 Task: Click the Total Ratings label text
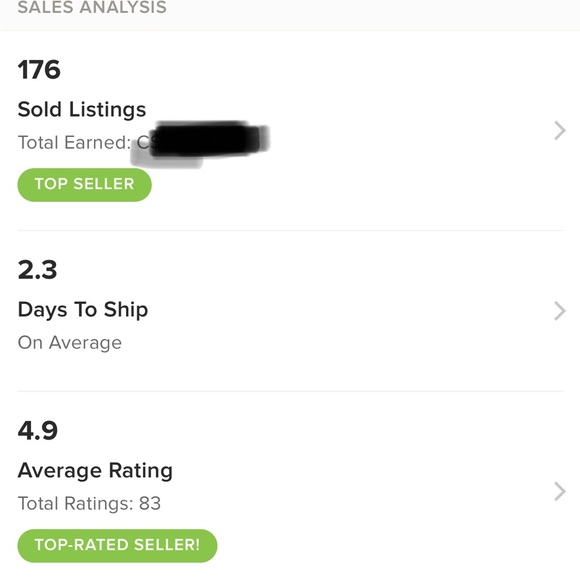[75, 503]
